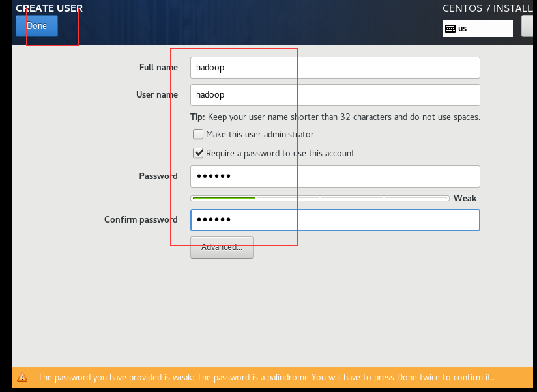Click the Tip text about user name
Viewport: 537px width, 392px height.
(335, 117)
